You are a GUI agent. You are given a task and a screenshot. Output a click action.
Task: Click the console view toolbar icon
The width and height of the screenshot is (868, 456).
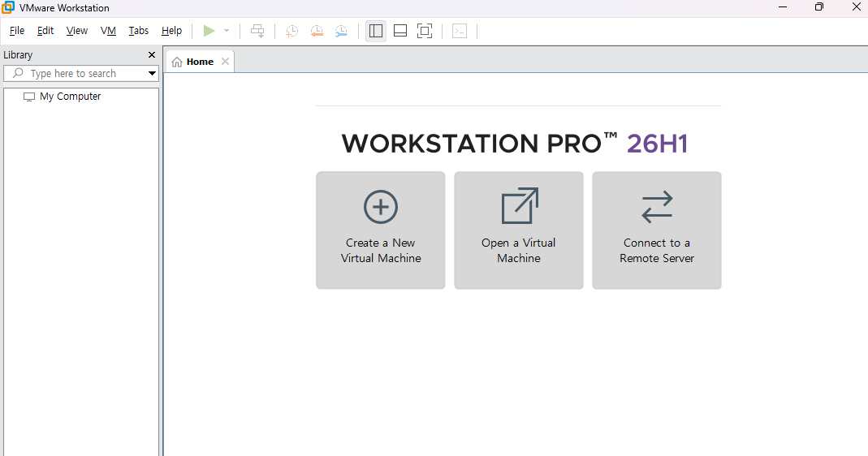click(x=460, y=31)
